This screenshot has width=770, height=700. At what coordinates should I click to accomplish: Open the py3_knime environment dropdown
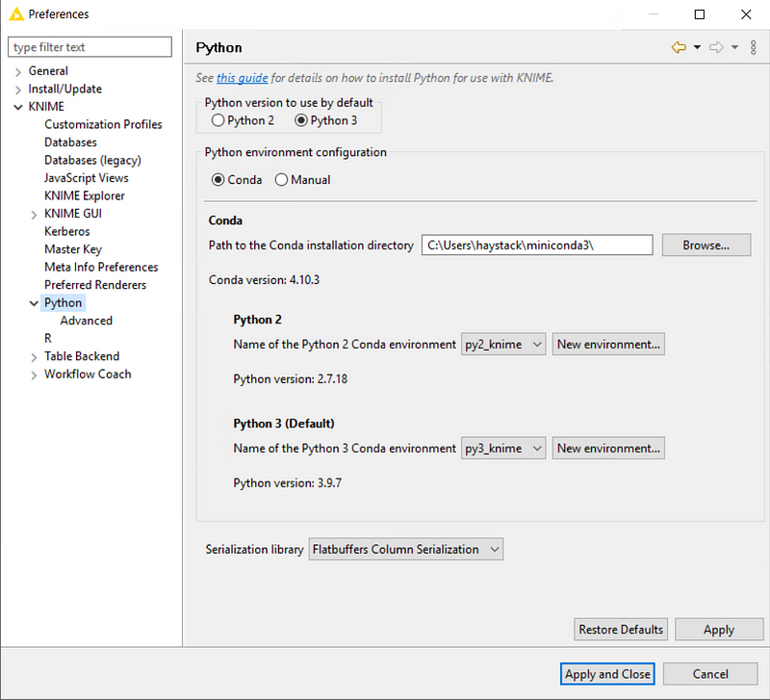503,449
